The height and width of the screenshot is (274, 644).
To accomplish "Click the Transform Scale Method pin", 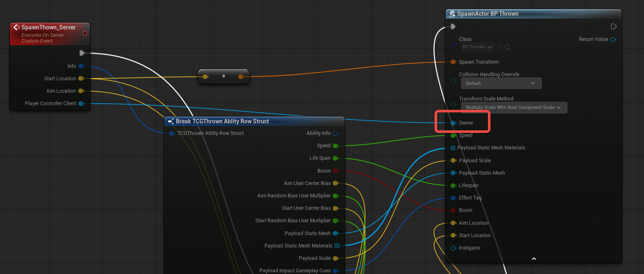I will coord(453,104).
